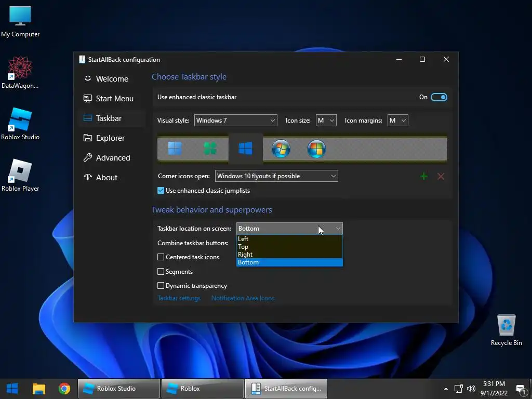The width and height of the screenshot is (532, 399).
Task: Choose the green clover start button icon
Action: tap(210, 149)
